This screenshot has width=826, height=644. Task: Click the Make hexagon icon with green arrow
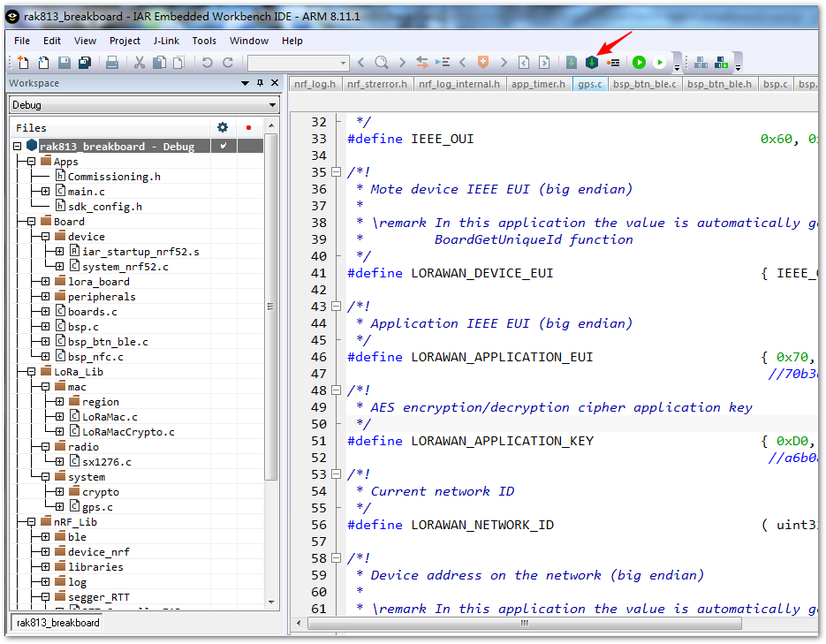pyautogui.click(x=592, y=63)
